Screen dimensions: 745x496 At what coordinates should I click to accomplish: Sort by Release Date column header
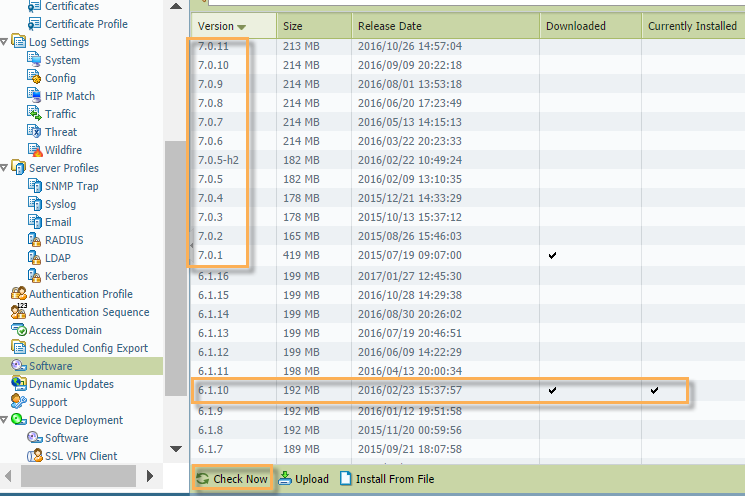pos(446,26)
